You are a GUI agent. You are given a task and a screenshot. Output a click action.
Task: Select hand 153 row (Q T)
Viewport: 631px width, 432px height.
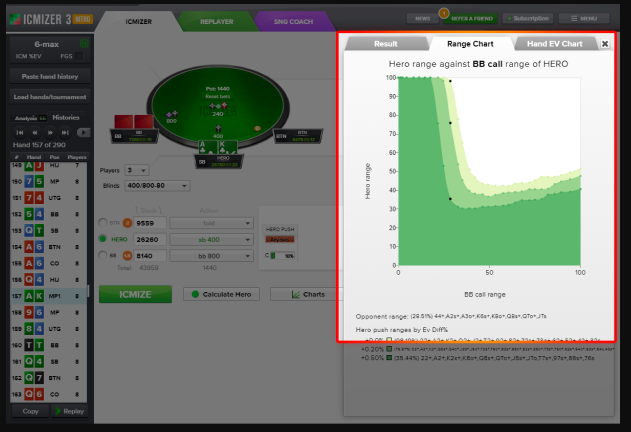click(x=48, y=231)
